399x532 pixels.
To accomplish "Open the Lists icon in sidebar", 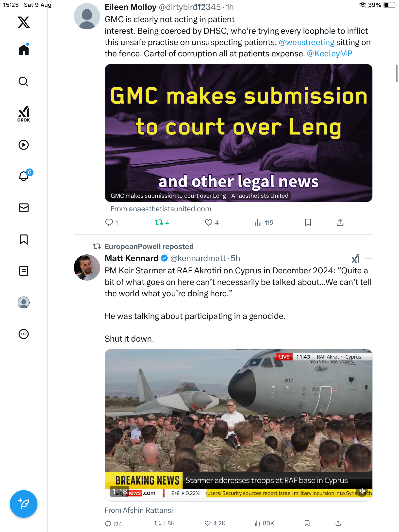I will click(24, 271).
